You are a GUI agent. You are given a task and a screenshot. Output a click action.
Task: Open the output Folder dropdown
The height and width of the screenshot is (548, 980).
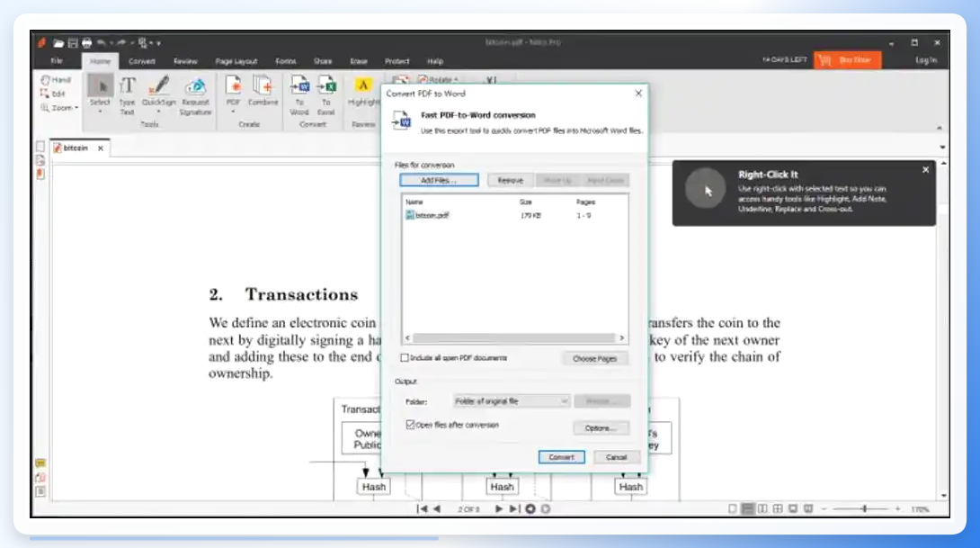(512, 401)
